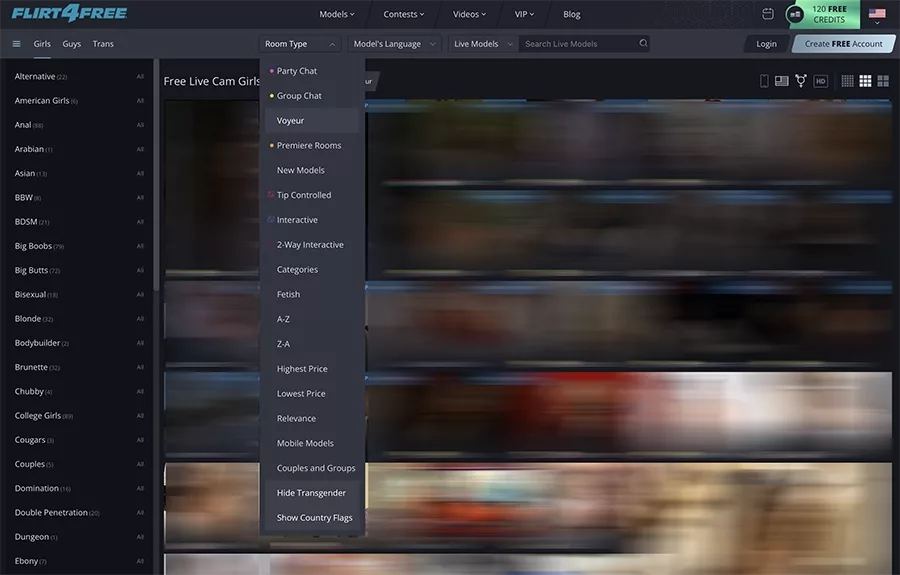Click the search magnifier icon

point(643,43)
